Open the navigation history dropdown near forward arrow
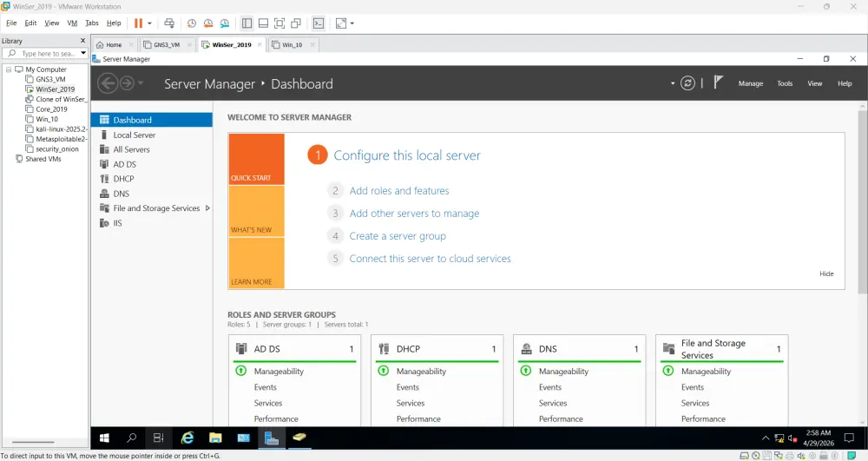The height and width of the screenshot is (461, 868). (141, 83)
